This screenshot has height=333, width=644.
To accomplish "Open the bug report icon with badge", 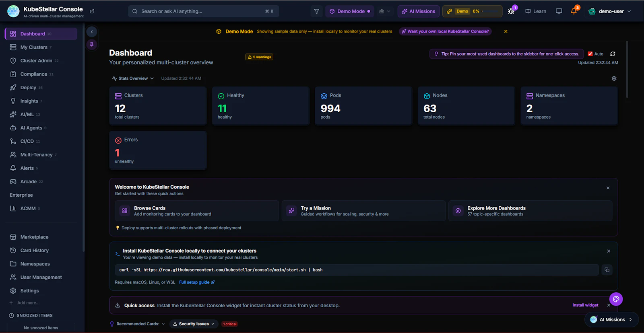I will (x=512, y=11).
